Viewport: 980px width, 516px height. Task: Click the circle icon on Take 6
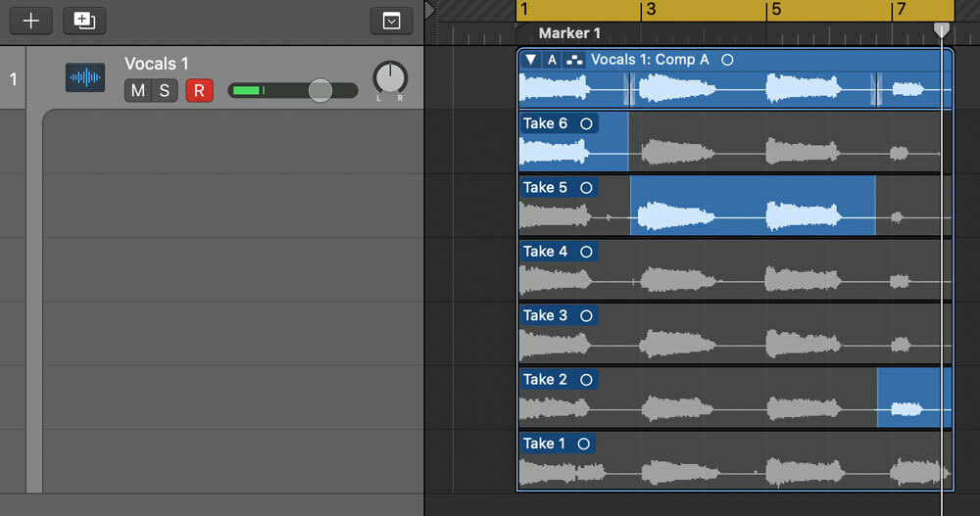(x=586, y=123)
